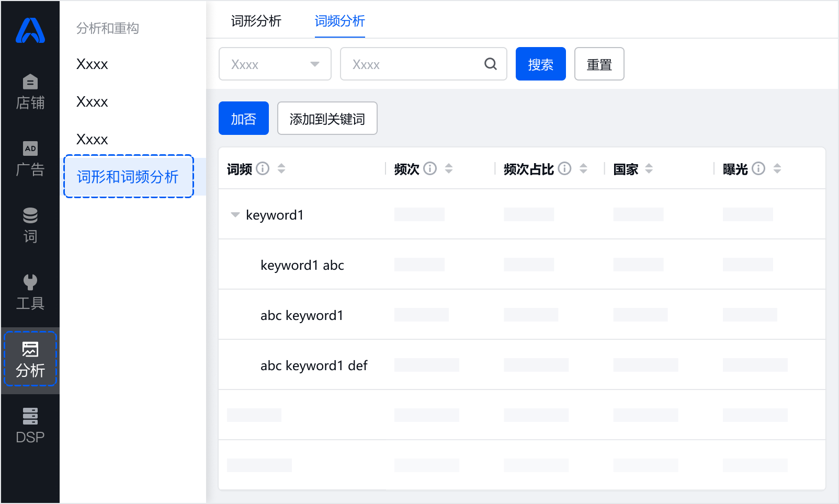This screenshot has width=839, height=504.
Task: Open the 店铺 store section
Action: [x=30, y=92]
